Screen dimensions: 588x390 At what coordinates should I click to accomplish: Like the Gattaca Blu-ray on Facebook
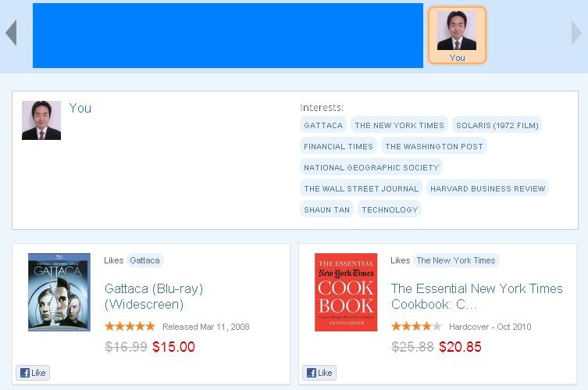click(x=33, y=373)
